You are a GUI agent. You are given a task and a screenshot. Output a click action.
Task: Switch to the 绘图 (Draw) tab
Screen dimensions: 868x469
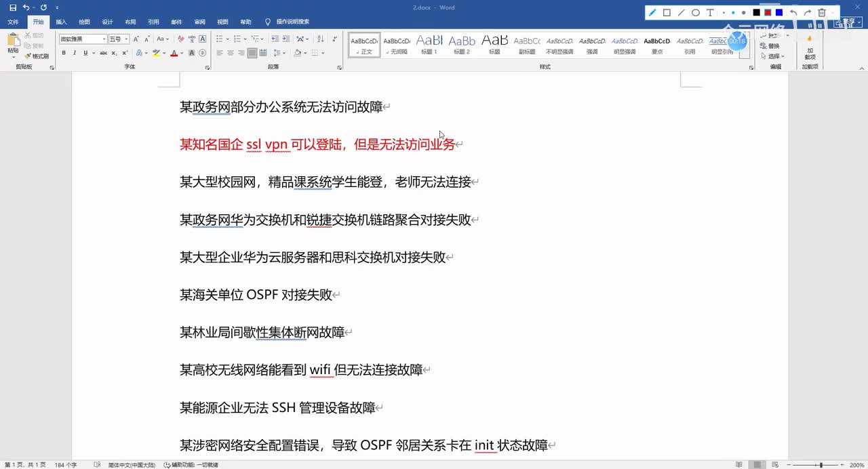click(84, 22)
